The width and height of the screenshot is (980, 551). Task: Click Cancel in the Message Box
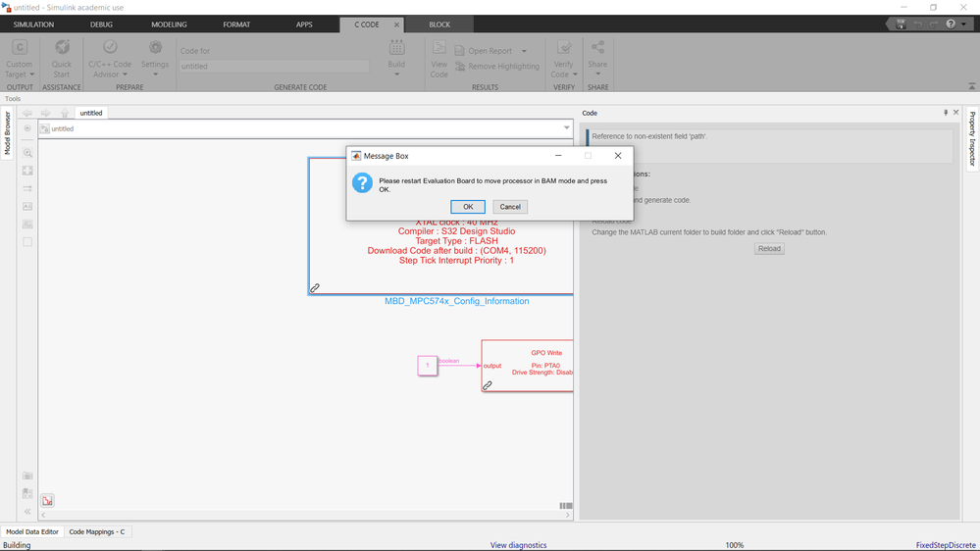click(510, 207)
